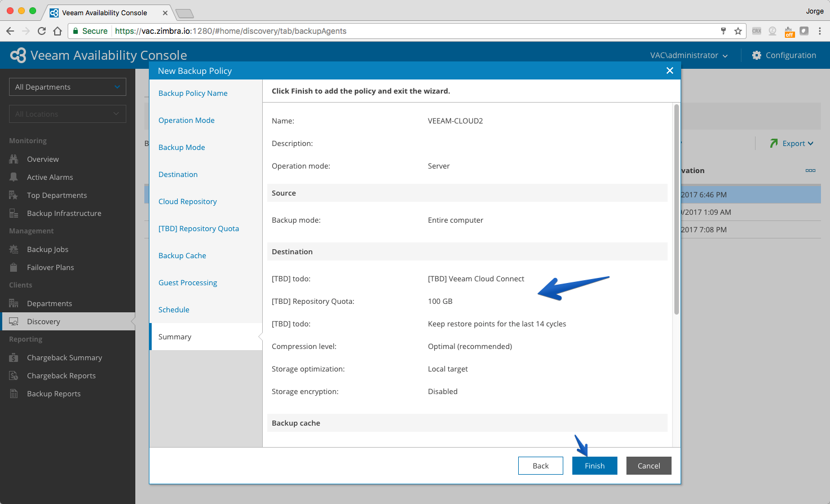The height and width of the screenshot is (504, 830).
Task: Click the Top Departments icon
Action: (x=14, y=195)
